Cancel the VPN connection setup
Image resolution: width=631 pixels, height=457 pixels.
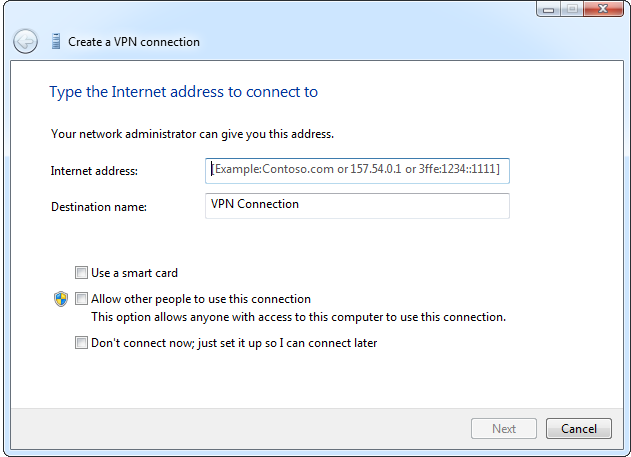click(579, 429)
